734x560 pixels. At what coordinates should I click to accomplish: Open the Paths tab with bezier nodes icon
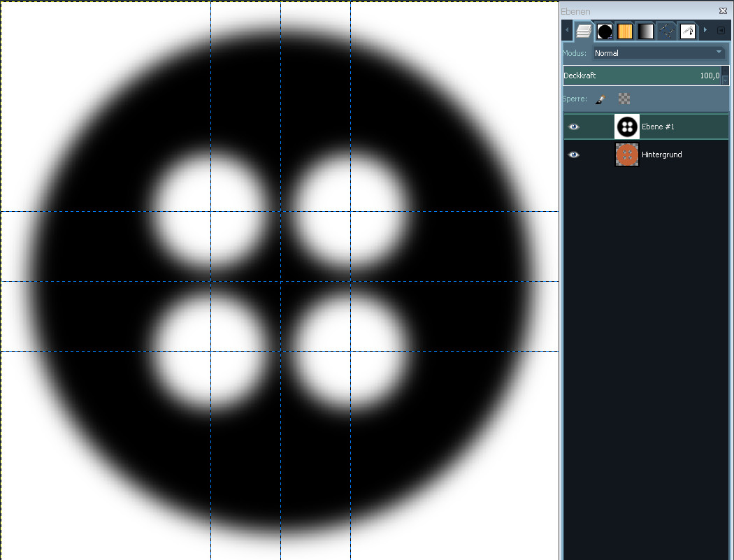666,31
